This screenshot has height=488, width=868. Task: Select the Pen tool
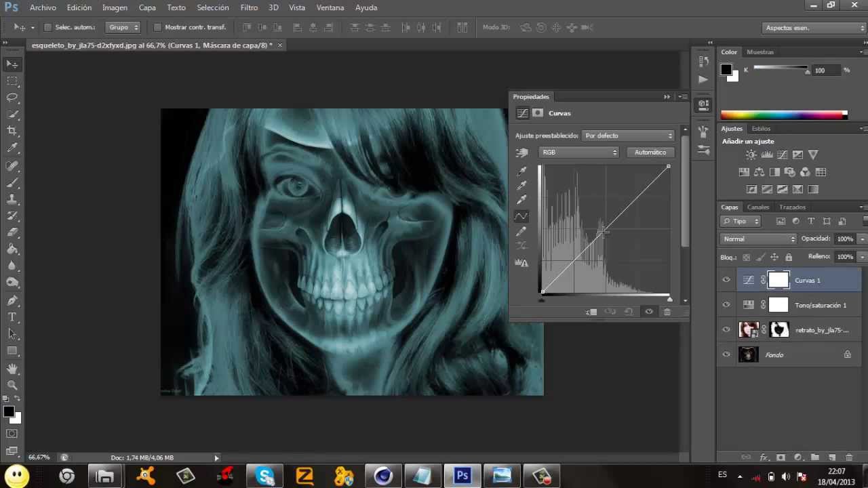point(12,300)
